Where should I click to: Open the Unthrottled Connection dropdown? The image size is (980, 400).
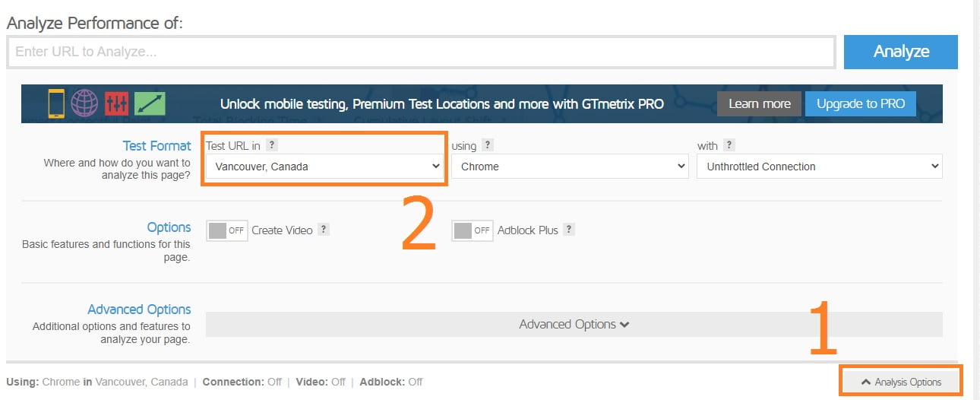click(x=819, y=167)
